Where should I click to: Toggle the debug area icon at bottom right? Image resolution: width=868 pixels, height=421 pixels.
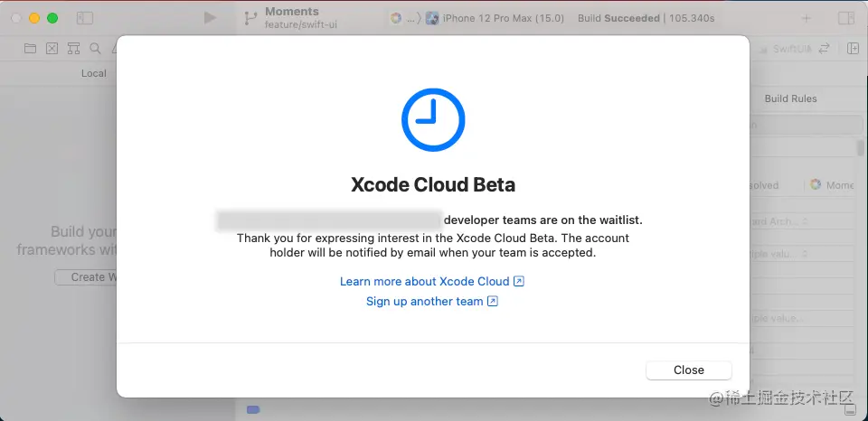849,409
